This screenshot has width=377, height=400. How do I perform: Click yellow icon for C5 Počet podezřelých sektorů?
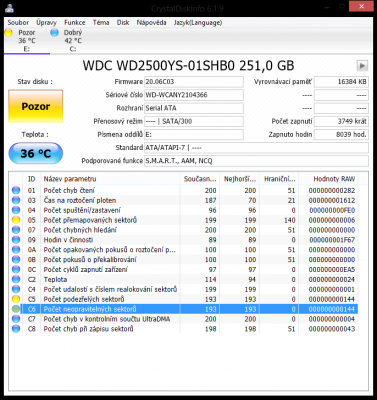click(16, 299)
